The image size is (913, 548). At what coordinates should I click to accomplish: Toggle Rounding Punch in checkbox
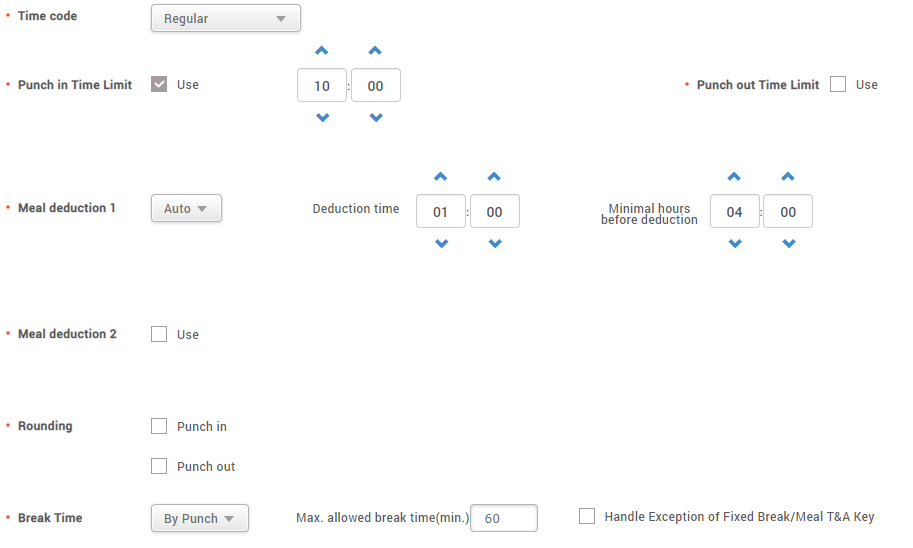click(159, 426)
